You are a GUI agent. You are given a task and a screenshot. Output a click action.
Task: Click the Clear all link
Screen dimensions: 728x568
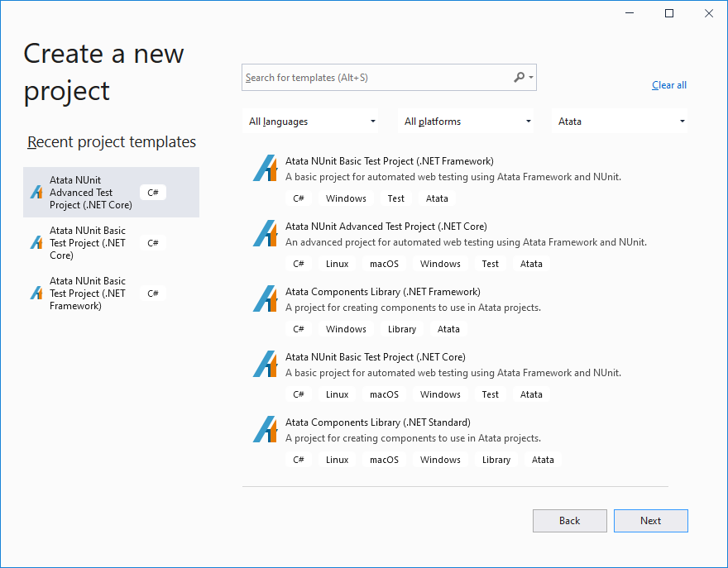[668, 84]
